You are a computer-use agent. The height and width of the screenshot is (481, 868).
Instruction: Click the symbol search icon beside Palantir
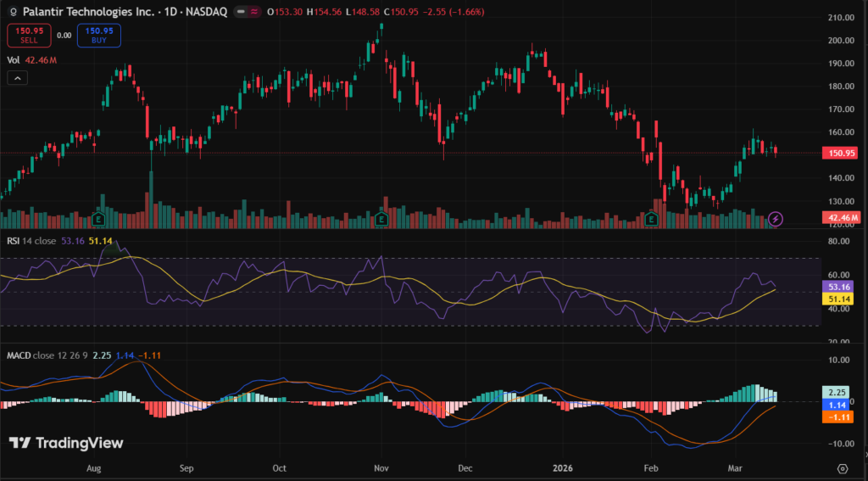tap(12, 13)
